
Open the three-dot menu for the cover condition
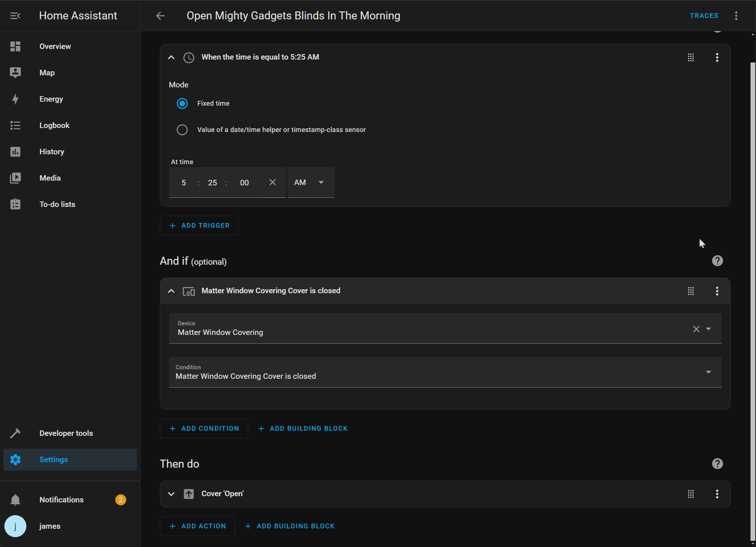(x=717, y=291)
